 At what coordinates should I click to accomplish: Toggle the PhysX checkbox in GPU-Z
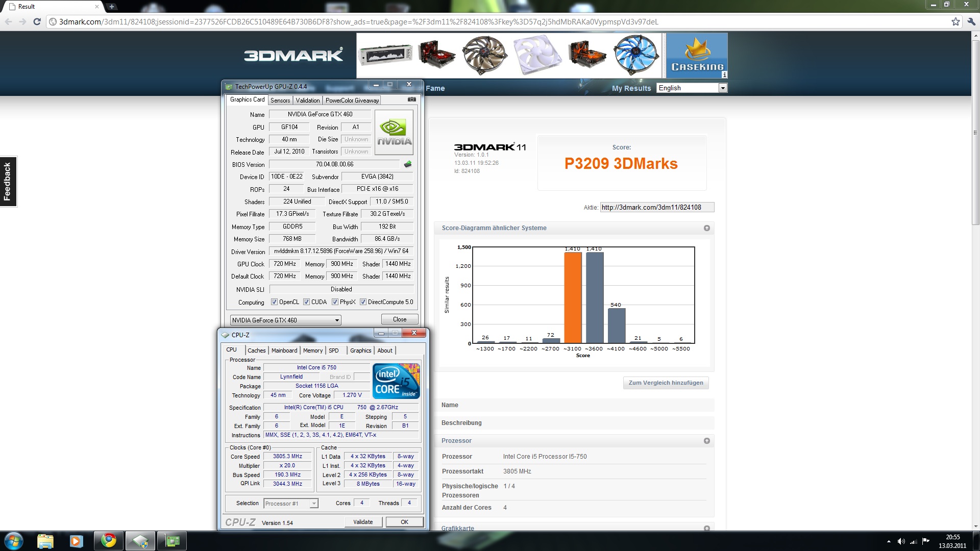pos(335,302)
